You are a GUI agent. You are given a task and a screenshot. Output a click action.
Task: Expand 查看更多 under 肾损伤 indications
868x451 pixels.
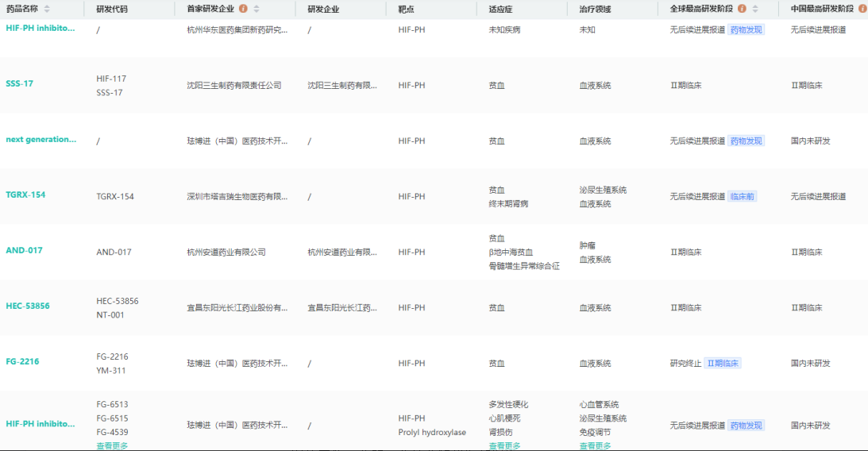tap(504, 446)
